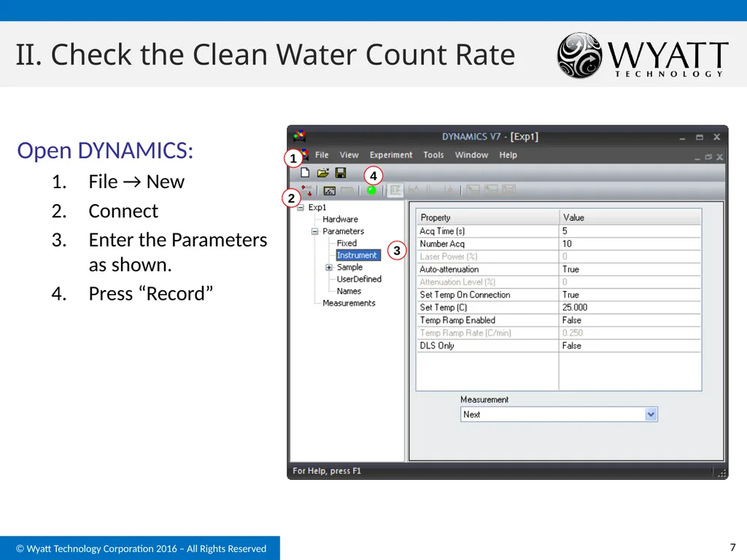The width and height of the screenshot is (747, 560).
Task: Close the DYNAMICS V7 window
Action: tap(716, 137)
